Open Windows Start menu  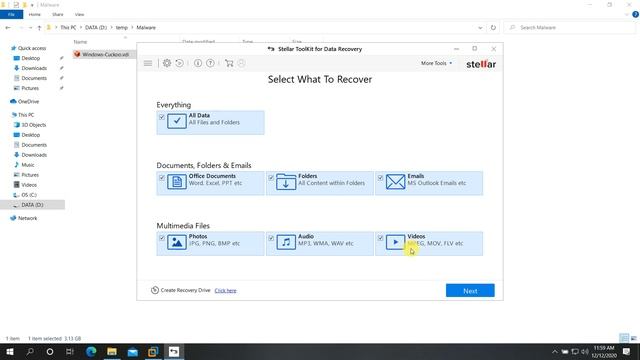10,351
